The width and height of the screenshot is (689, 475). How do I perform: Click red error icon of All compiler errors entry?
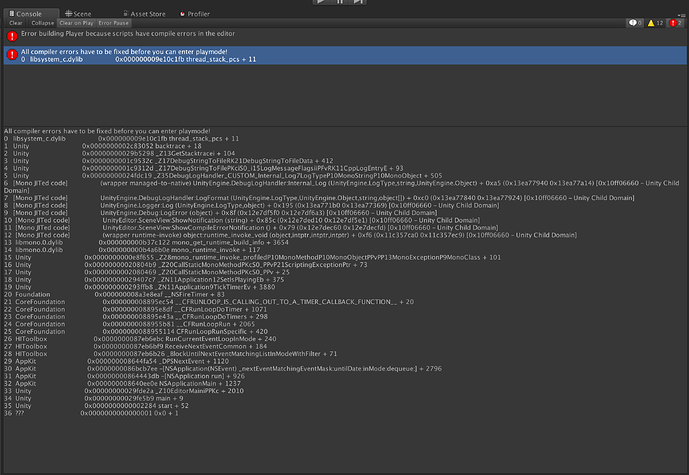click(x=12, y=54)
